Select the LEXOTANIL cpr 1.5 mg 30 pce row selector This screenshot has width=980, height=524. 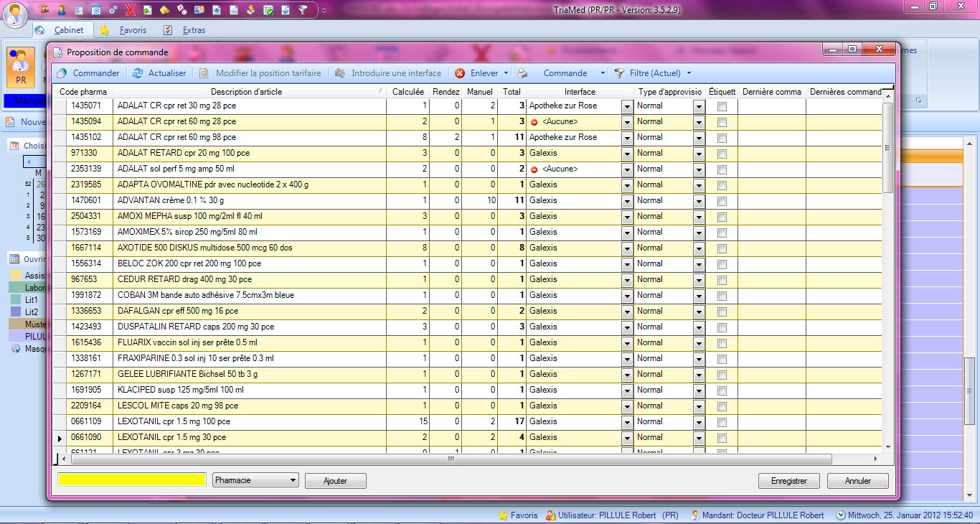click(60, 438)
